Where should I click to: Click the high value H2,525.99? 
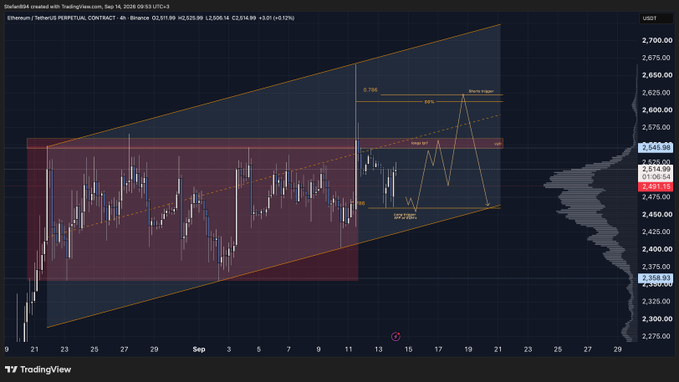pyautogui.click(x=191, y=18)
